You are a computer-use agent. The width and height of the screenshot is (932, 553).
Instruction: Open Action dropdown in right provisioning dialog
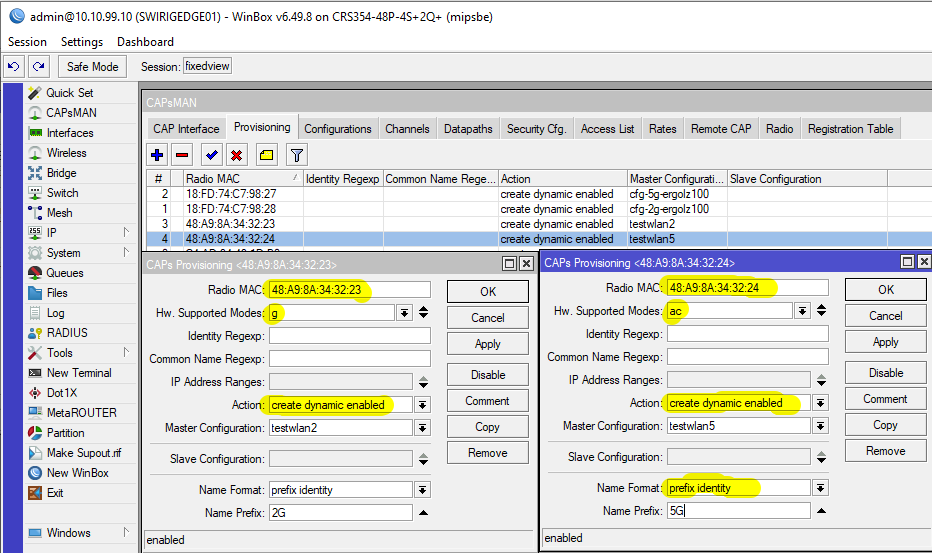coord(820,403)
